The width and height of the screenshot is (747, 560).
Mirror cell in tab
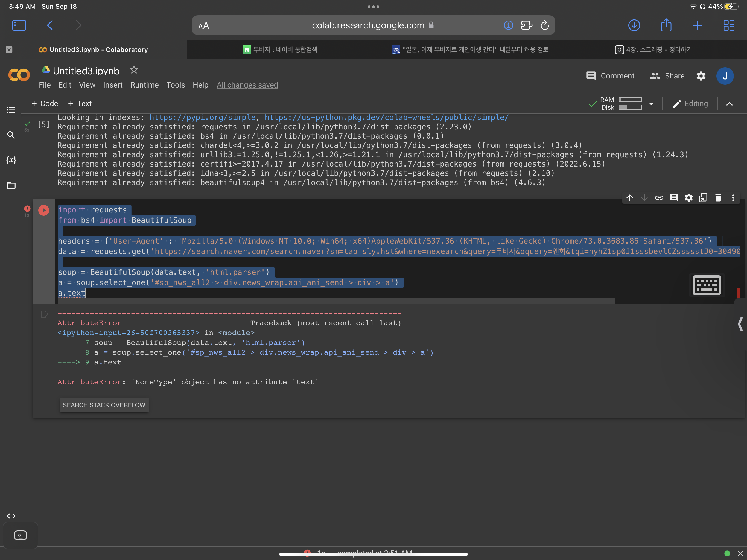[x=704, y=198]
